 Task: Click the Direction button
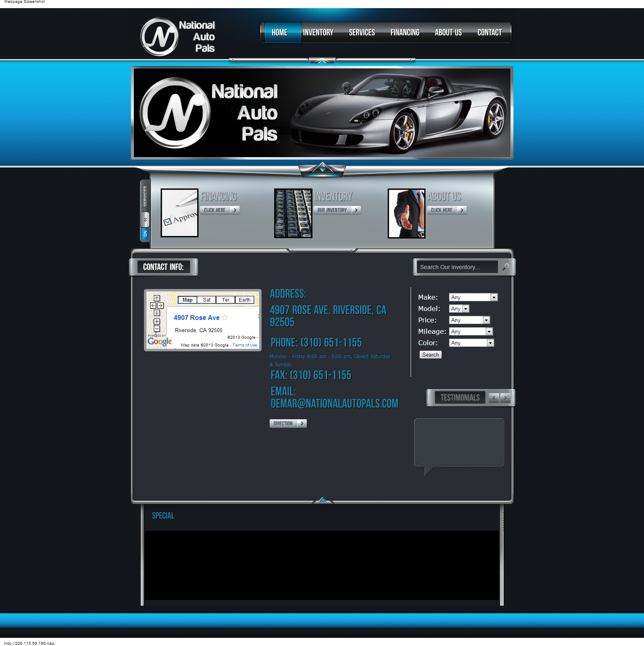[x=288, y=423]
